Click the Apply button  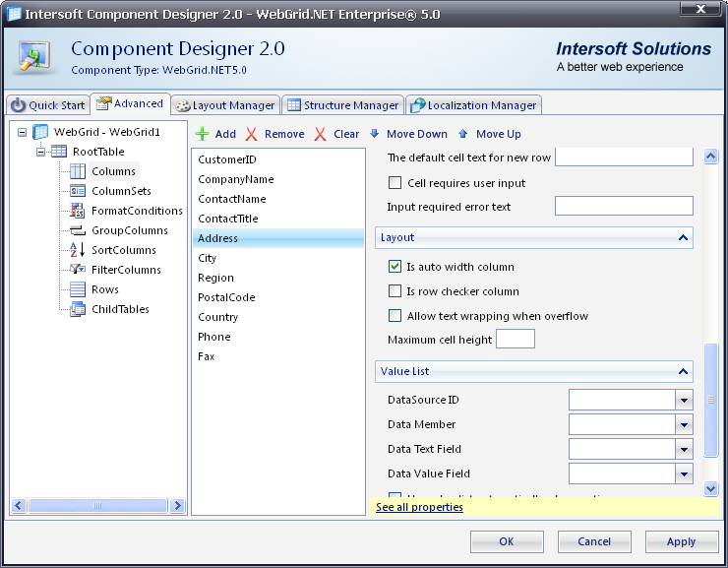681,541
